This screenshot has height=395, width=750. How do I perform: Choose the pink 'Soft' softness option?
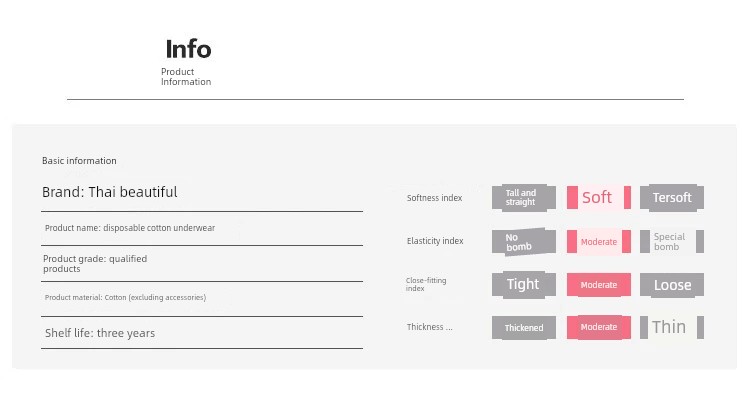coord(599,198)
